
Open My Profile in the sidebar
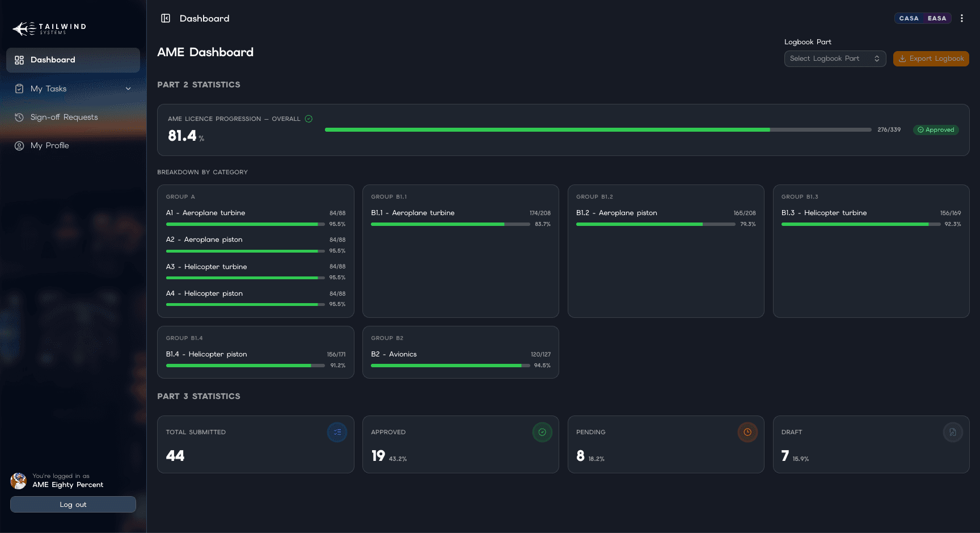pyautogui.click(x=73, y=146)
